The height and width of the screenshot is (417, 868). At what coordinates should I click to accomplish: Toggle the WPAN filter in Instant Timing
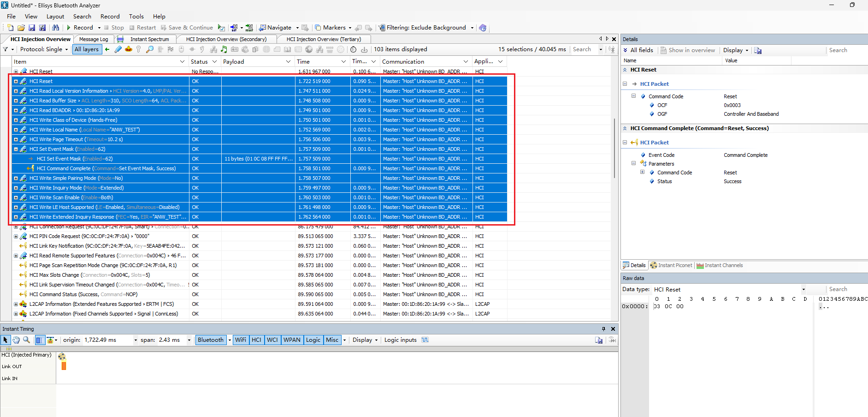pos(292,340)
